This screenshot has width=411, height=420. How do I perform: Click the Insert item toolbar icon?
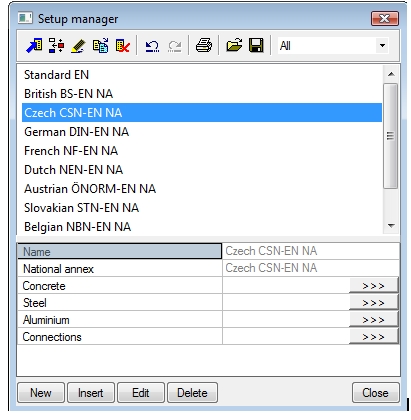[56, 45]
